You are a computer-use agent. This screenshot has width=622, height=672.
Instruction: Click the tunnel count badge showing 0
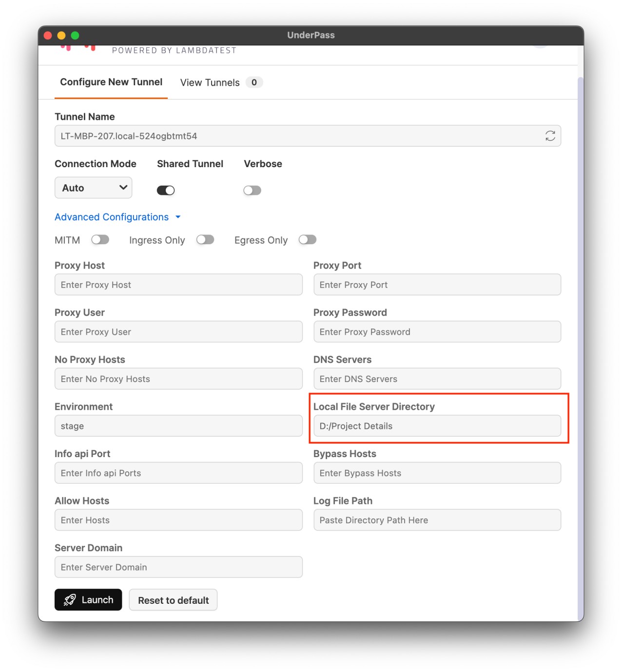(x=254, y=83)
